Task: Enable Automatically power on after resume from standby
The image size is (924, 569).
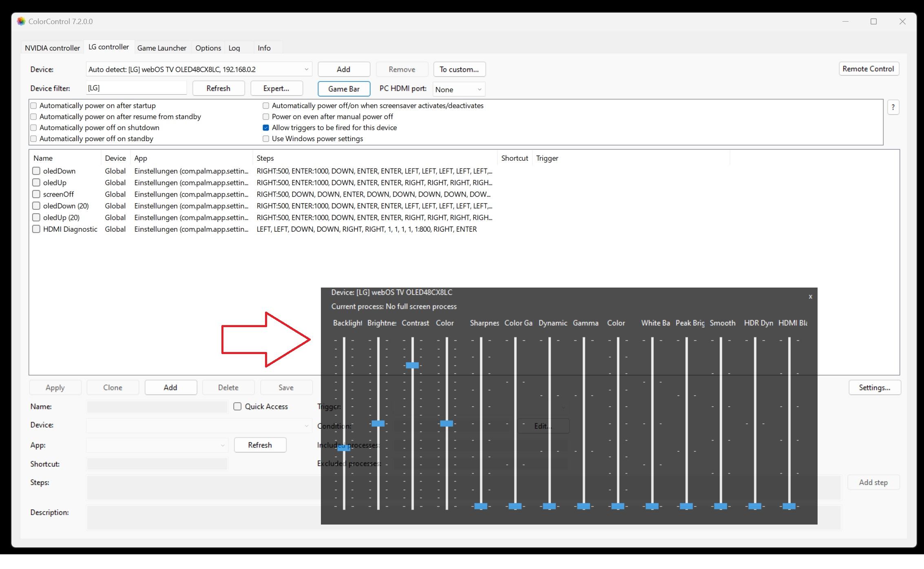Action: point(34,117)
